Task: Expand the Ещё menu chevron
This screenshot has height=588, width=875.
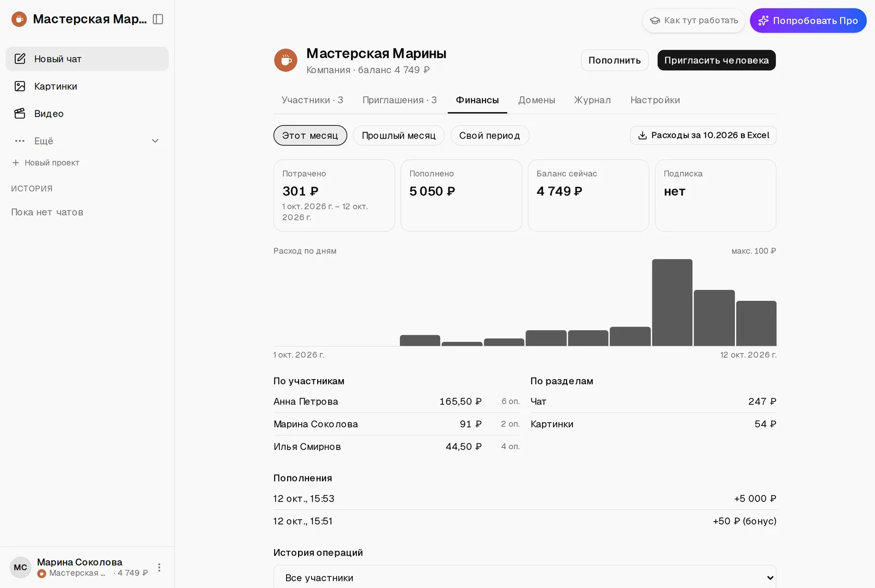Action: (x=155, y=141)
